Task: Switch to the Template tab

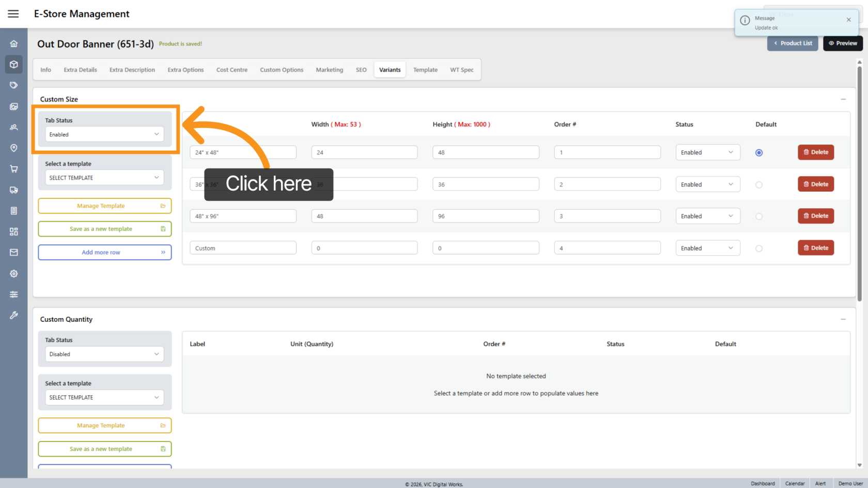Action: click(x=425, y=70)
